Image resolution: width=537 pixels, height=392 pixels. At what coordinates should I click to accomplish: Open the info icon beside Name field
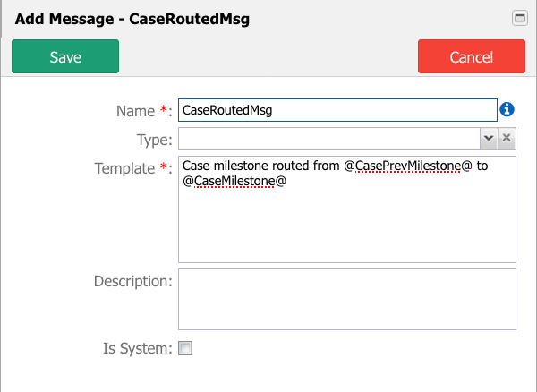(507, 109)
